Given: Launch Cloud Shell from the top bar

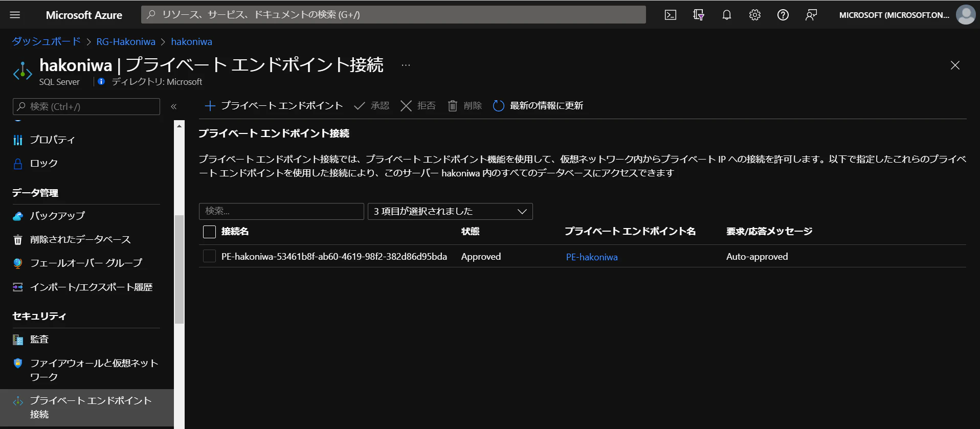Looking at the screenshot, I should 670,15.
